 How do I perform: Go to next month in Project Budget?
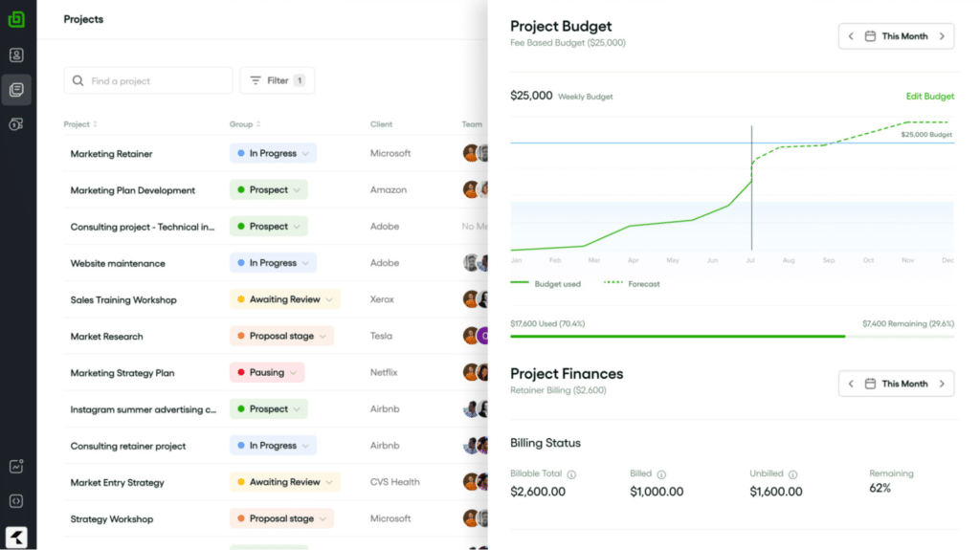pyautogui.click(x=942, y=36)
